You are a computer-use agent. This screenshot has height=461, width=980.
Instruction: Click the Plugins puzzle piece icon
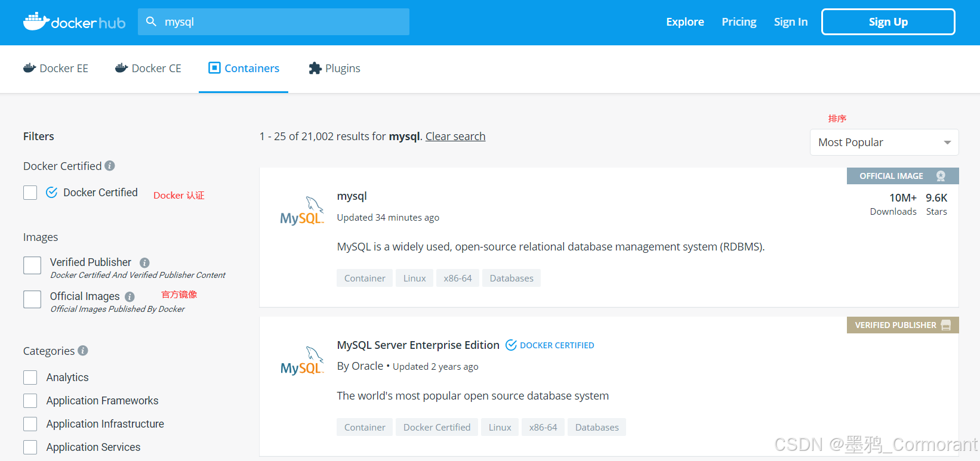tap(315, 68)
